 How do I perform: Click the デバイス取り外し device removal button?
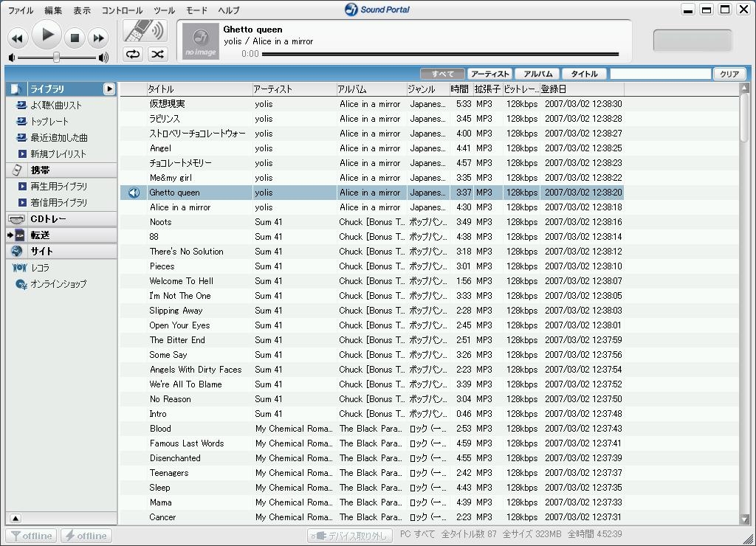coord(350,536)
